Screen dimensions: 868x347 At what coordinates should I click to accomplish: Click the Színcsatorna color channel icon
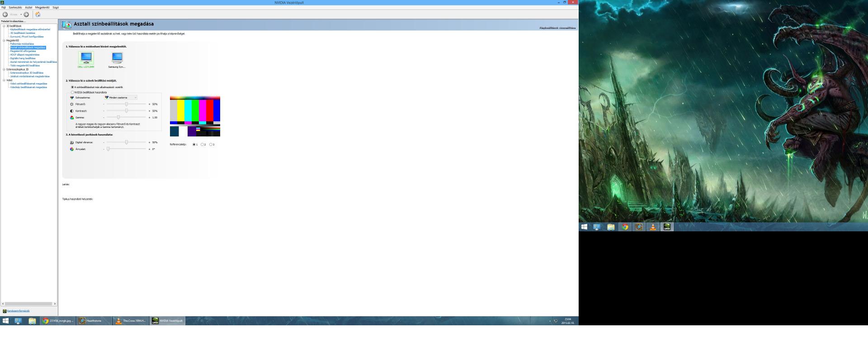72,98
